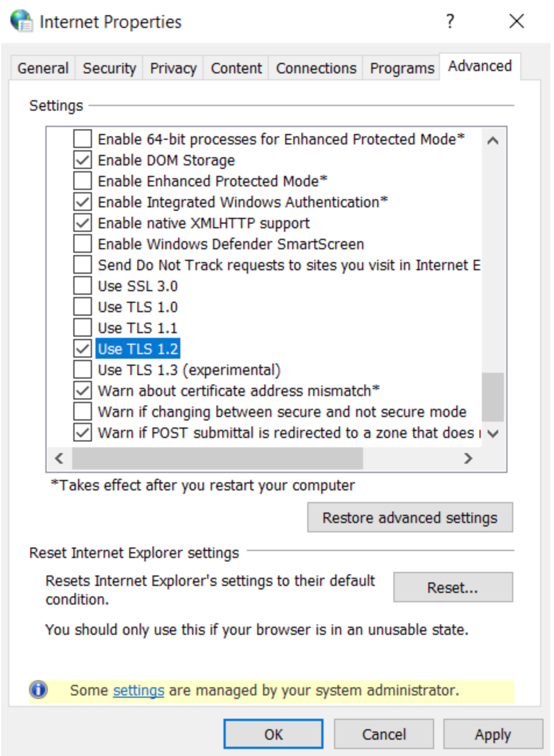Image resolution: width=554 pixels, height=756 pixels.
Task: Go to the Privacy tab
Action: [x=173, y=68]
